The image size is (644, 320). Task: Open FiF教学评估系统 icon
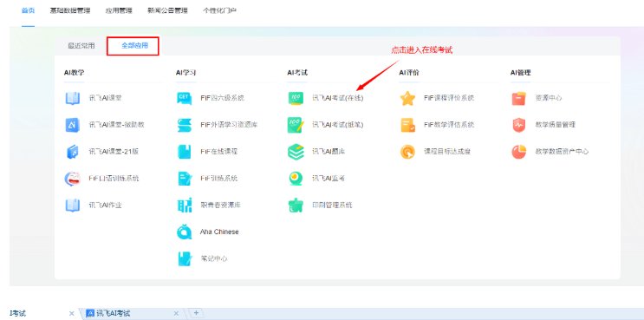coord(408,125)
